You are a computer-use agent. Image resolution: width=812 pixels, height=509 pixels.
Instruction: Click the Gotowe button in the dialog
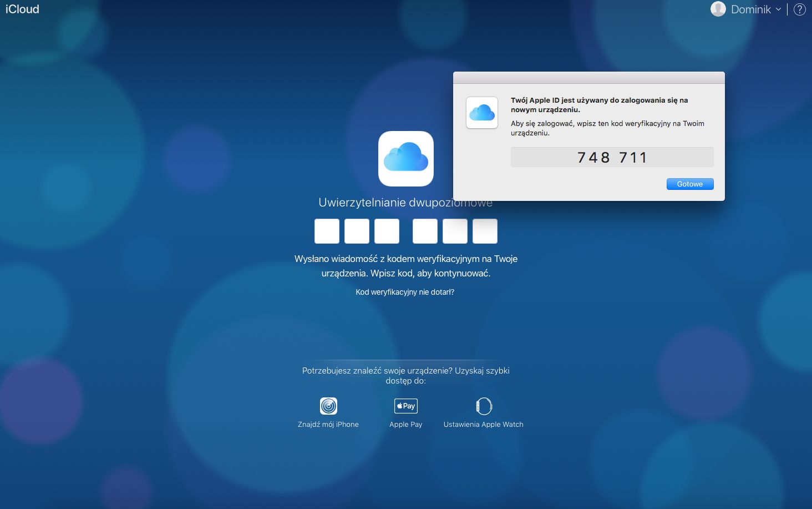(x=690, y=184)
